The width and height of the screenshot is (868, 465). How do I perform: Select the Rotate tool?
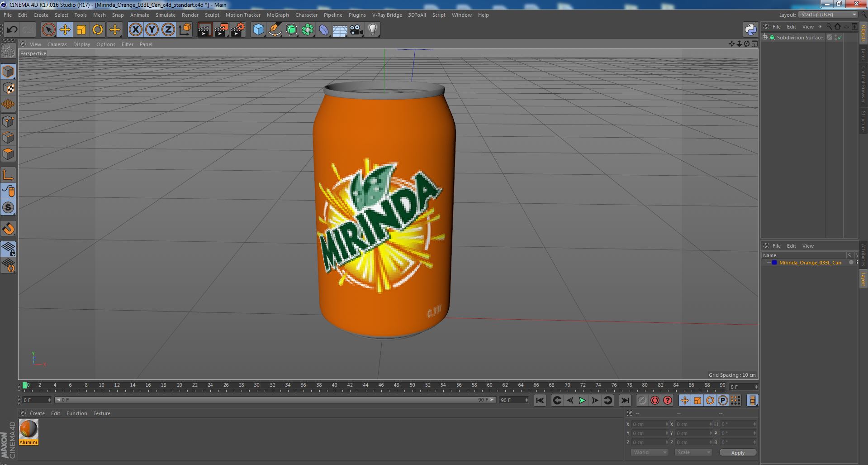pos(98,30)
